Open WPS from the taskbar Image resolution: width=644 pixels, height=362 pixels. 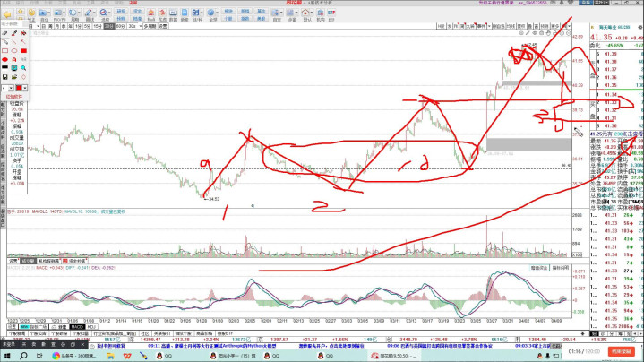coord(127,356)
